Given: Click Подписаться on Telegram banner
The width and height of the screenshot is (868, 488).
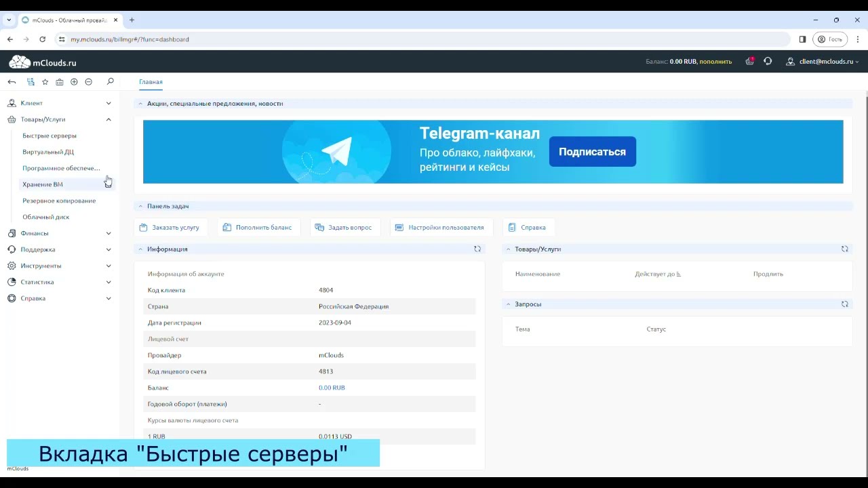Looking at the screenshot, I should [592, 152].
